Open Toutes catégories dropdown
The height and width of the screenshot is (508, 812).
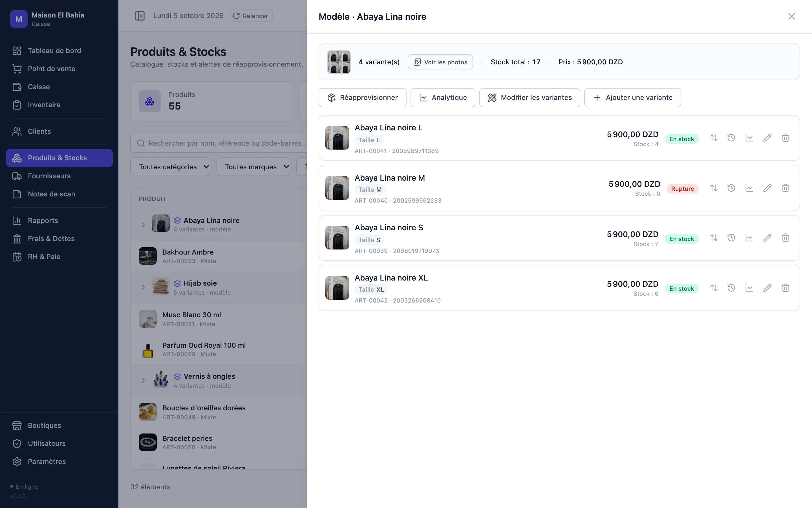(x=171, y=167)
